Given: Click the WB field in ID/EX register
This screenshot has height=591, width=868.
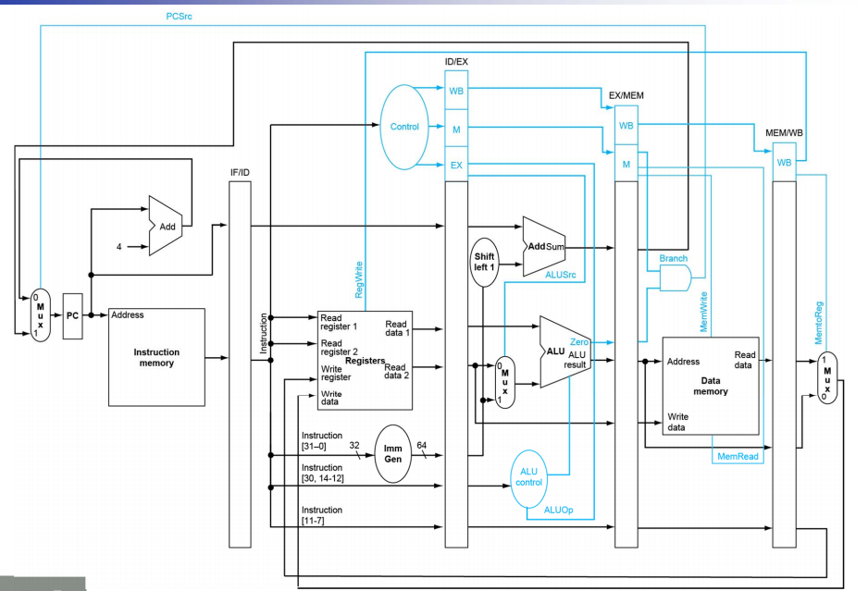Looking at the screenshot, I should click(456, 91).
